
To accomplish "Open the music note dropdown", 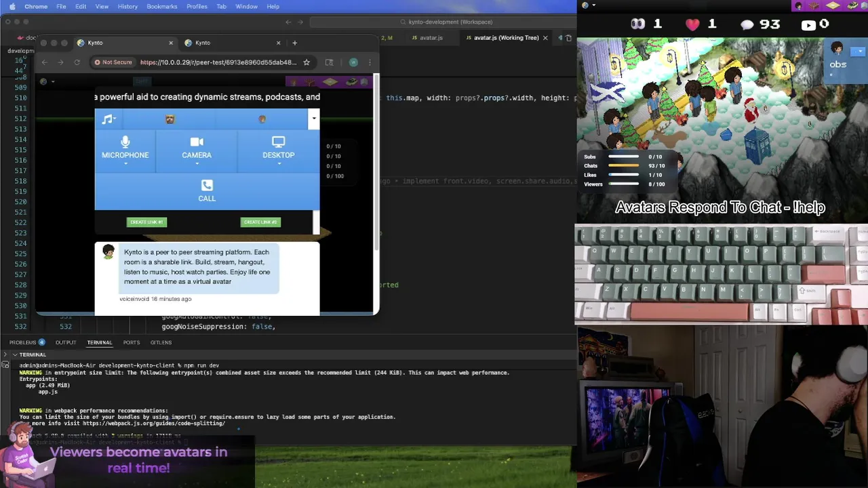I will click(x=108, y=119).
